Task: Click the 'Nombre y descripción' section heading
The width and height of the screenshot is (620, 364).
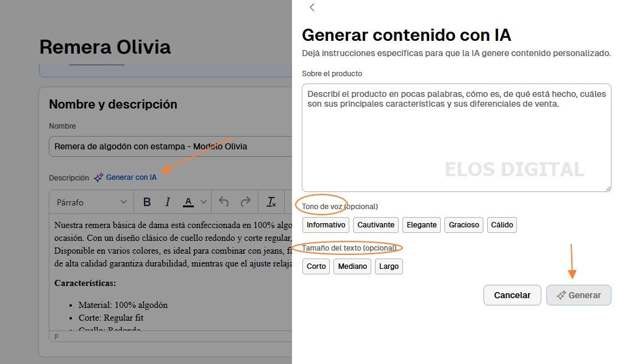Action: (x=113, y=104)
